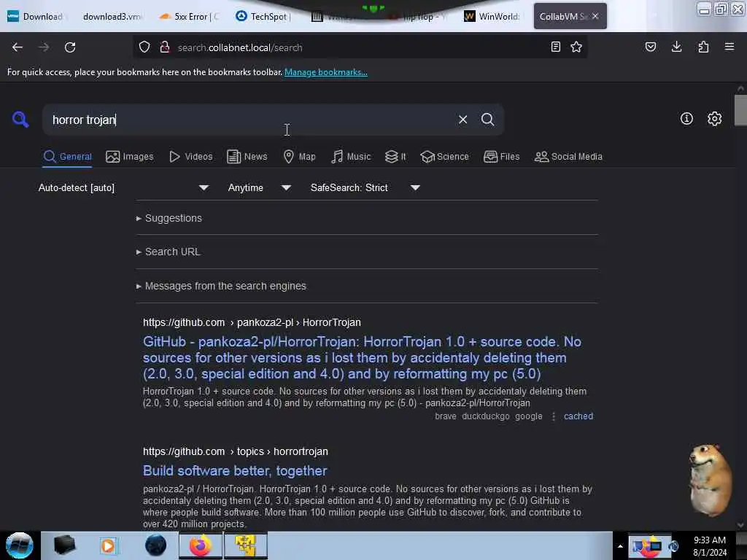The width and height of the screenshot is (747, 560).
Task: Click the page vertical scrollbar thumb
Action: coord(740,110)
